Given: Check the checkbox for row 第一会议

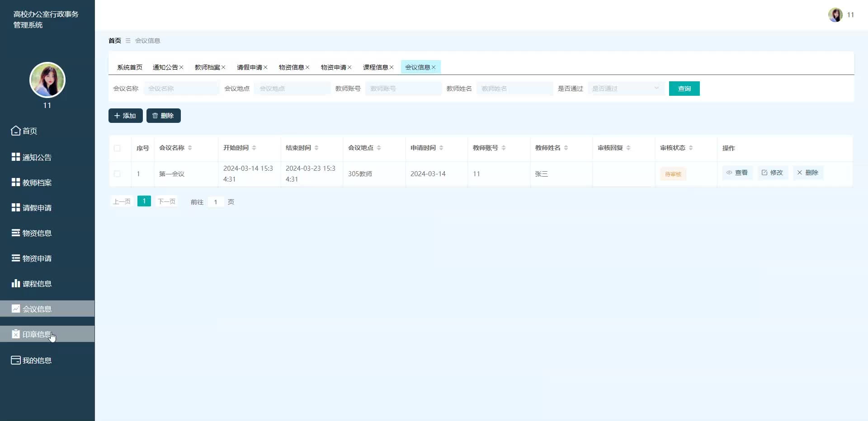Looking at the screenshot, I should click(117, 174).
